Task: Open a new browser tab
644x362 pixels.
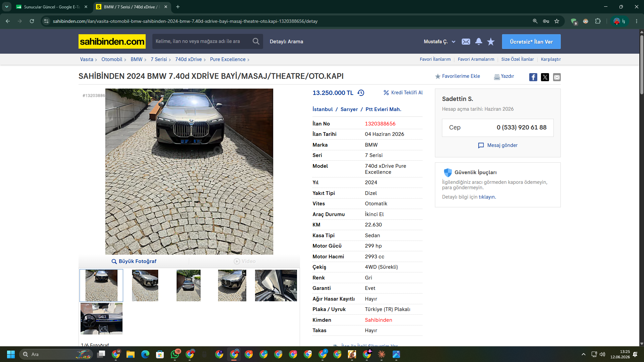Action: (x=178, y=7)
